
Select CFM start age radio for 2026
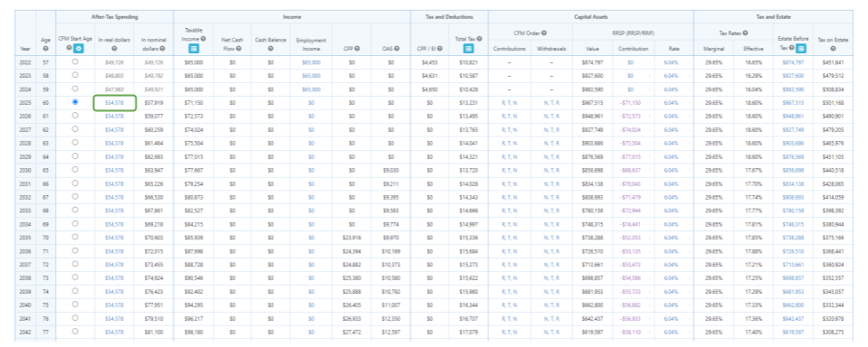(75, 115)
